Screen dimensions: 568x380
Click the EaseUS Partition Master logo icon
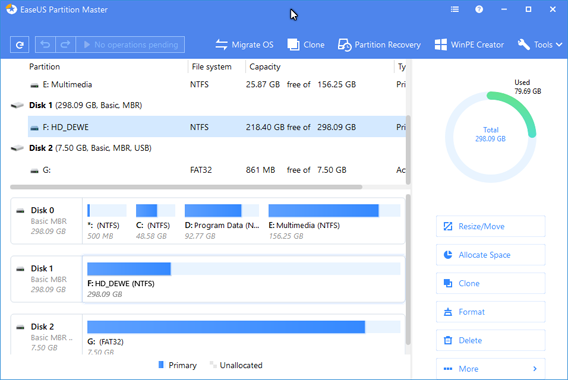coord(11,9)
